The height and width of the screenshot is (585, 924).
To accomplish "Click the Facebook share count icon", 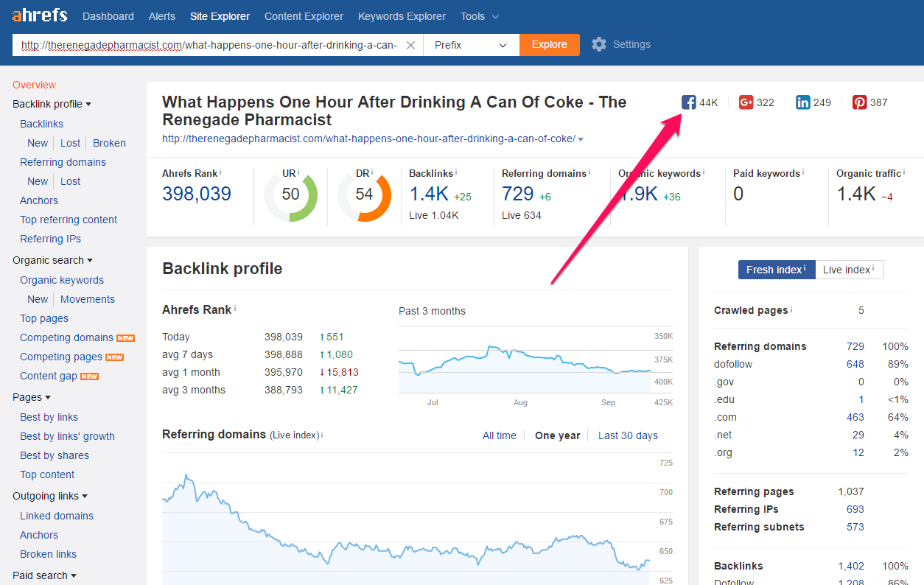I will 689,102.
